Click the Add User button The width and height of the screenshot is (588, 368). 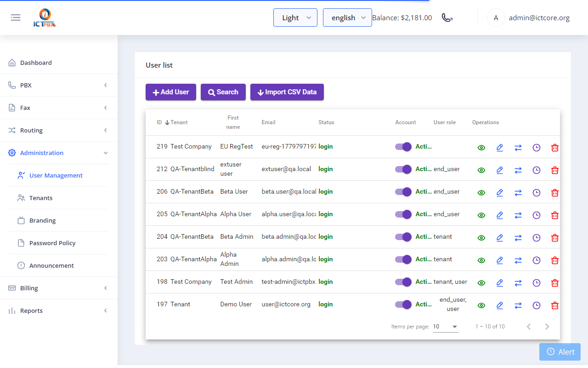[x=171, y=92]
